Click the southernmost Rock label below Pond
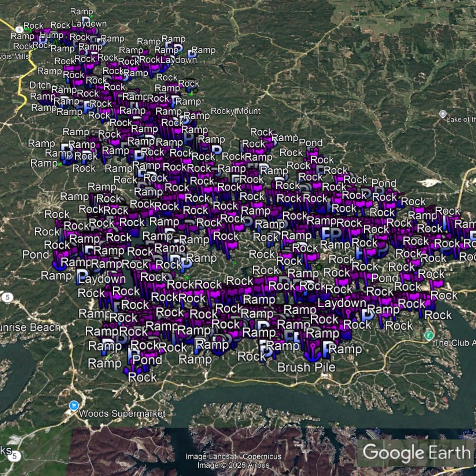The image size is (476, 476). (x=142, y=378)
